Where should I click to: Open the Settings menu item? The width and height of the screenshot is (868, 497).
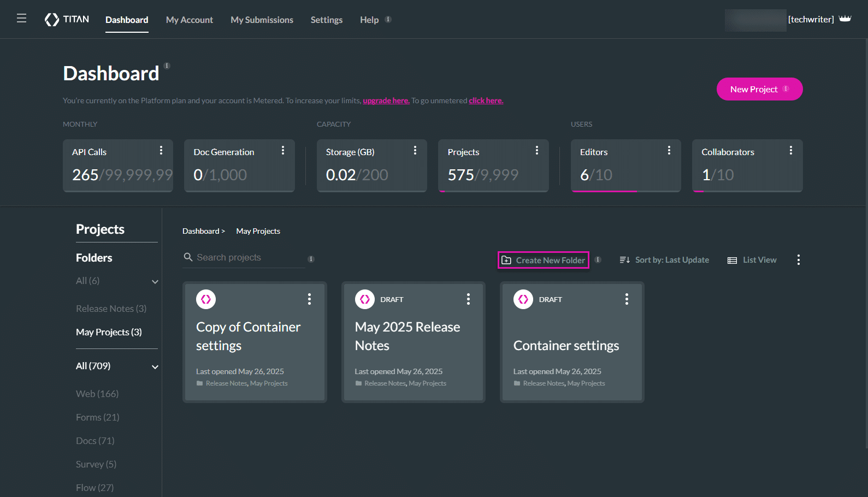pyautogui.click(x=326, y=20)
